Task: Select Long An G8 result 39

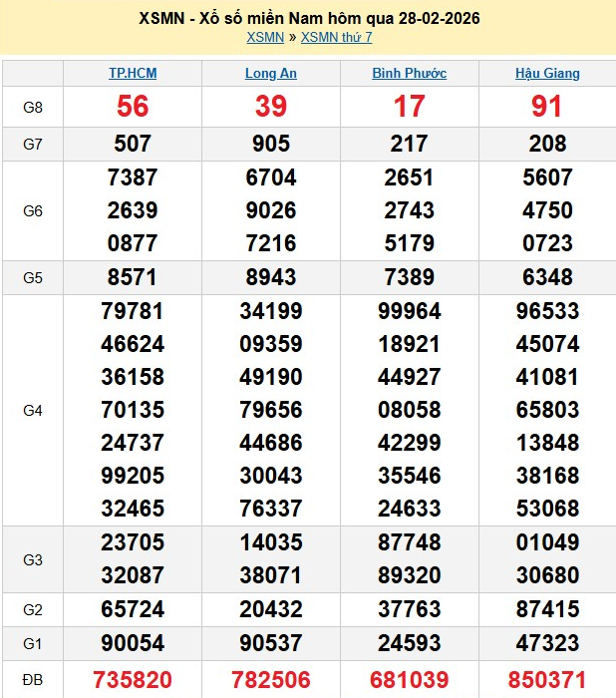Action: 271,107
